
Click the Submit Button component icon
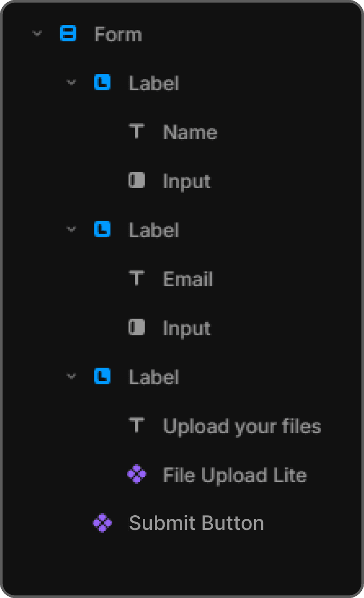(x=102, y=523)
